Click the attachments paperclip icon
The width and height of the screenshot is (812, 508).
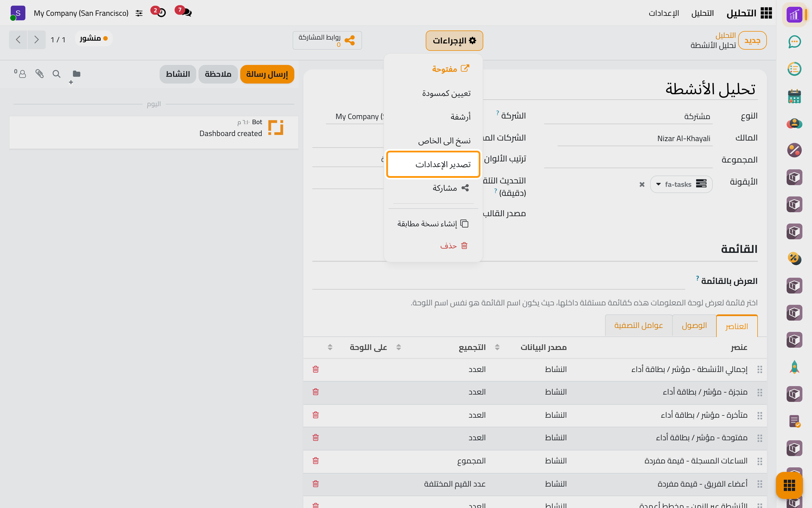(39, 74)
